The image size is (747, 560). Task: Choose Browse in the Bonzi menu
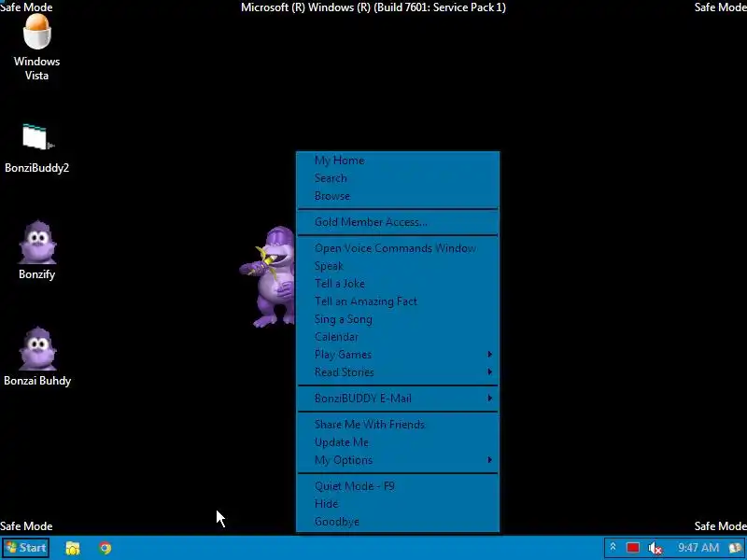tap(398, 196)
